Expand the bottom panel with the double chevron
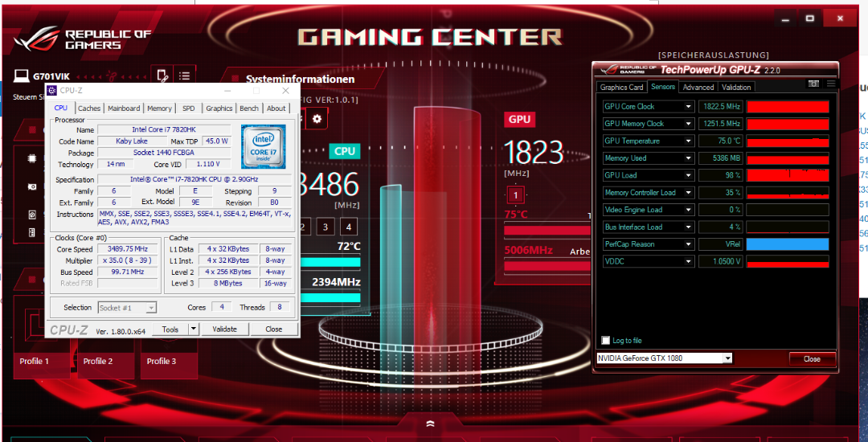Viewport: 868px width, 442px height. click(x=431, y=424)
